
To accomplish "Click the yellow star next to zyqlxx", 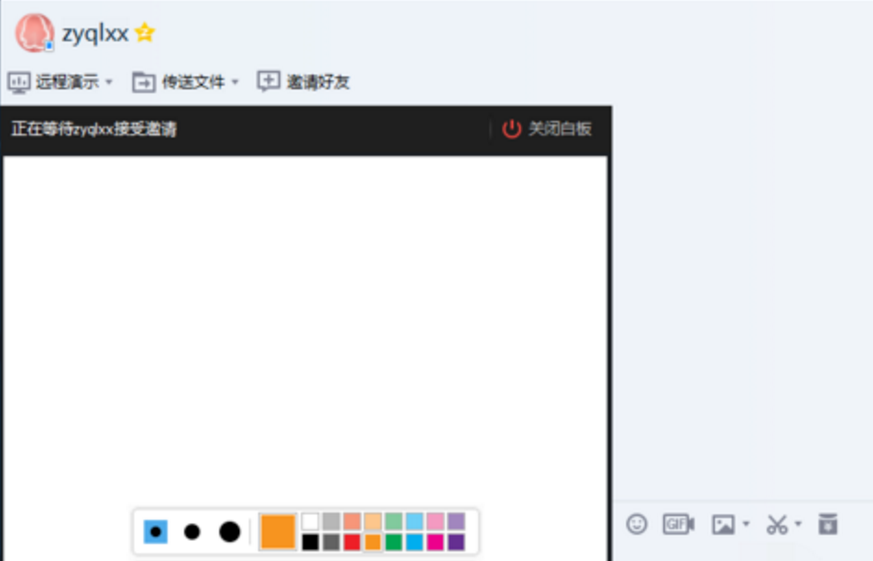I will pos(145,32).
